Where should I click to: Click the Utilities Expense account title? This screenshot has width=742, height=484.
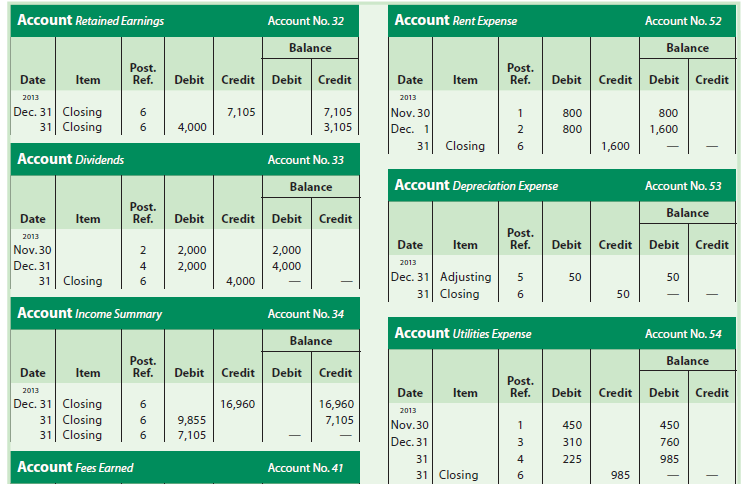click(x=463, y=333)
